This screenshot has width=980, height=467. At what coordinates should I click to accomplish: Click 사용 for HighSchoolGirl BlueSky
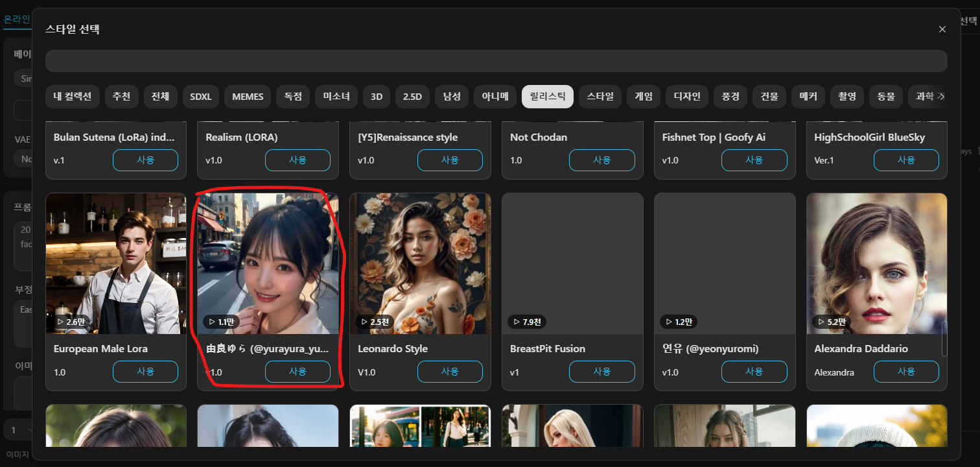tap(906, 160)
